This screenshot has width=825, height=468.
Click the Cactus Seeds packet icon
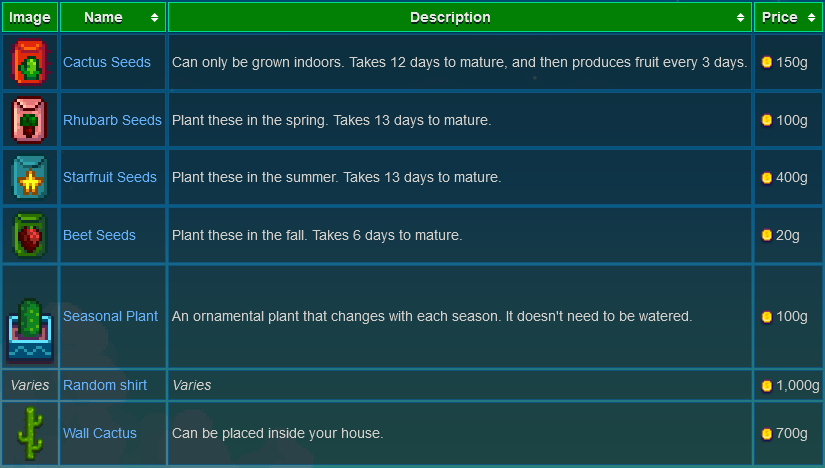click(x=29, y=62)
